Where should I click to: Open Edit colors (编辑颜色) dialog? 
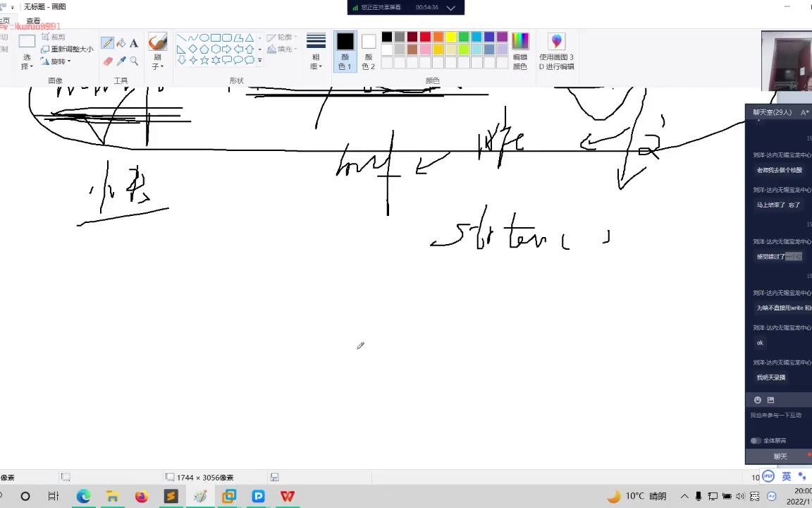pos(520,52)
